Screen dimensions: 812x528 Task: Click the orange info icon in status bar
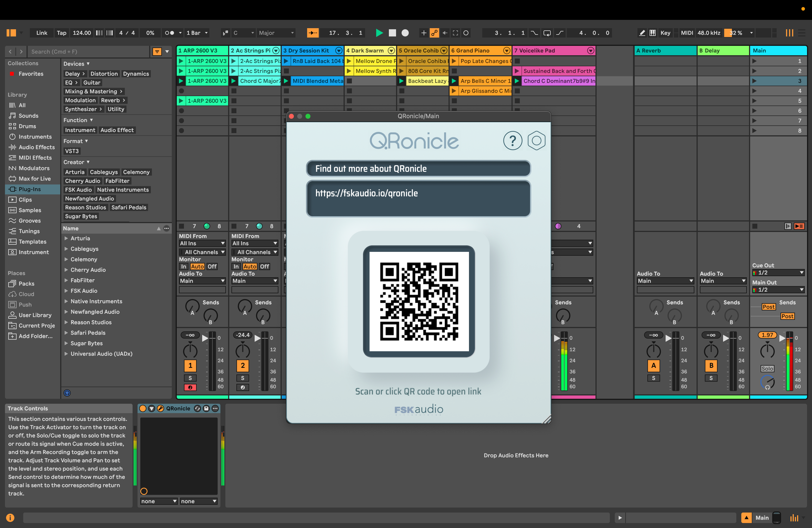click(10, 518)
